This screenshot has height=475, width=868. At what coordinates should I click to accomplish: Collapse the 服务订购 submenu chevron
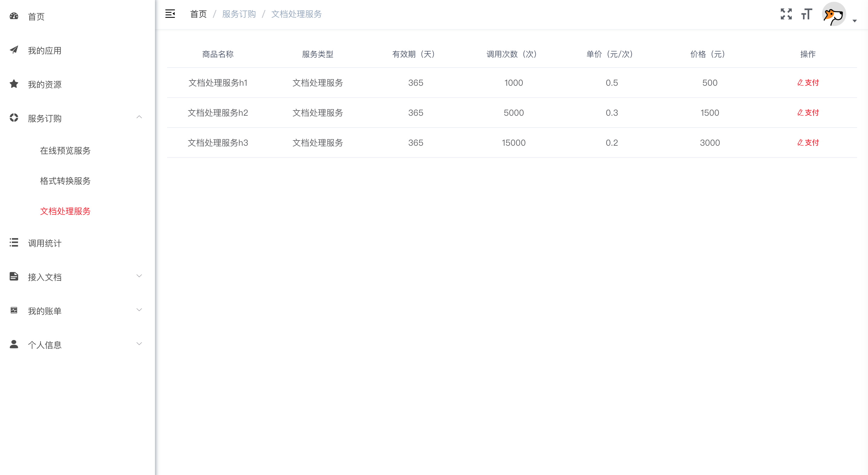139,117
